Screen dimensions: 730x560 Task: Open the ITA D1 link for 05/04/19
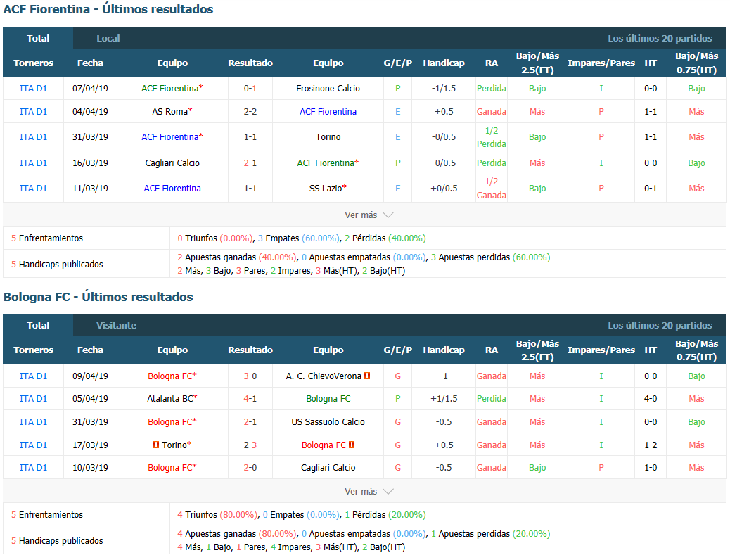[x=34, y=398]
